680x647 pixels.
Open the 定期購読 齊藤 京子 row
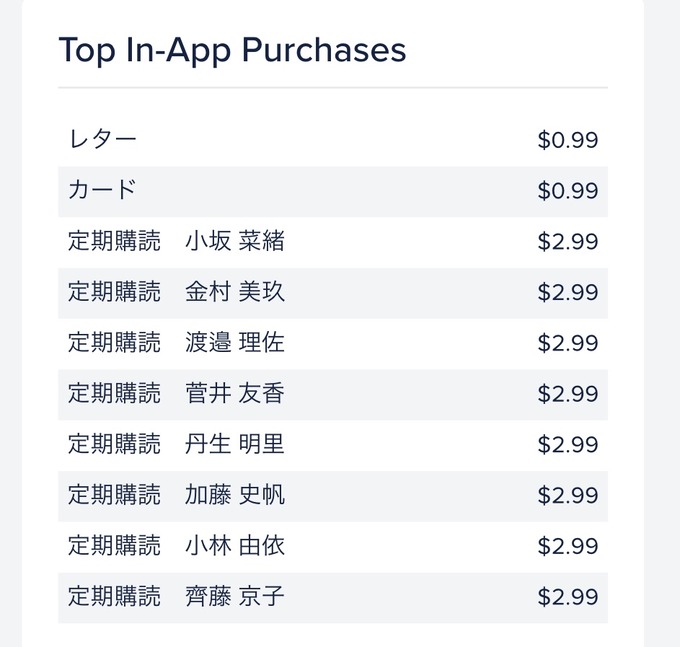pos(333,597)
